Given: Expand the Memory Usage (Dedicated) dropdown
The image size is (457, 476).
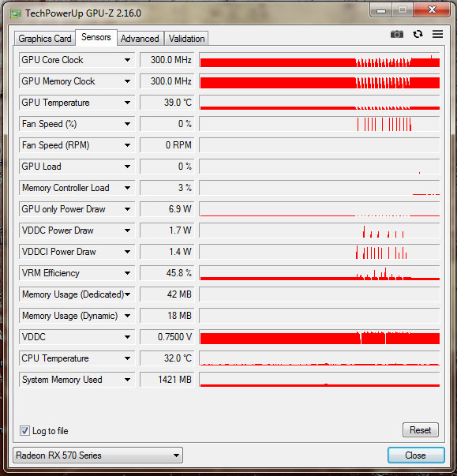Looking at the screenshot, I should click(x=127, y=294).
